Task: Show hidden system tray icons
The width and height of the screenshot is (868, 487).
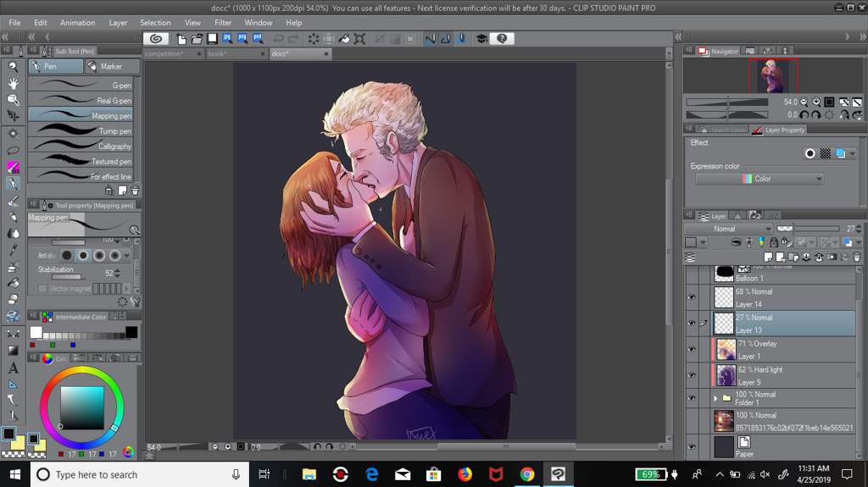Action: (719, 474)
